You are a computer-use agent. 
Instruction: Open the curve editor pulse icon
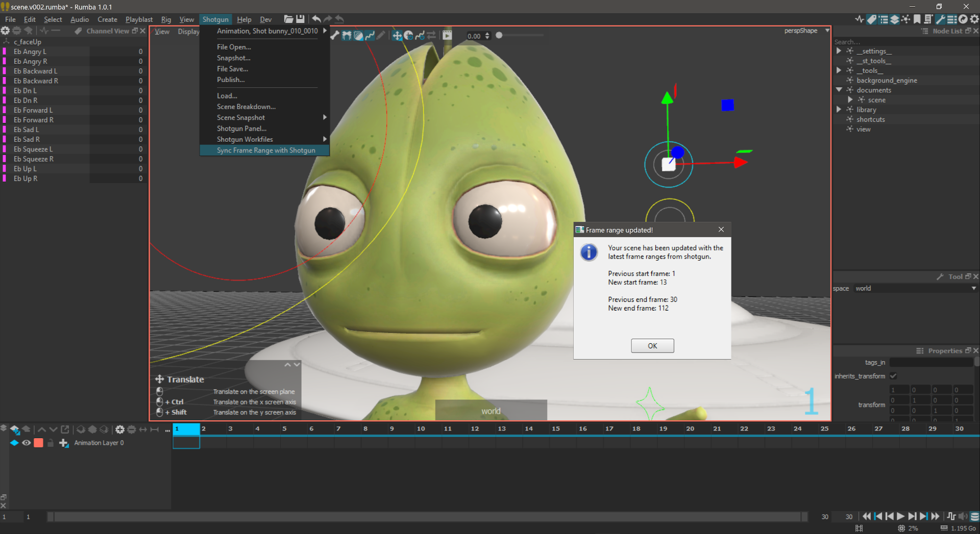click(x=860, y=19)
